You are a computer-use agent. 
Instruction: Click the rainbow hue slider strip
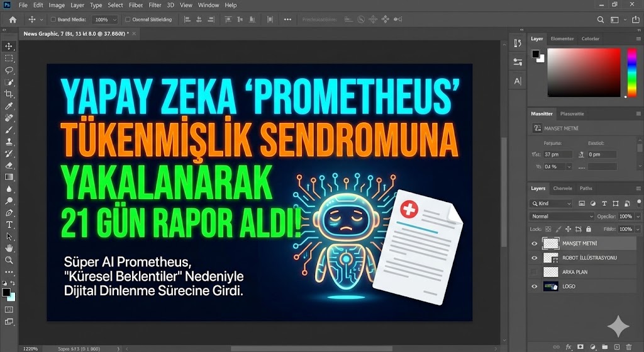pos(631,72)
